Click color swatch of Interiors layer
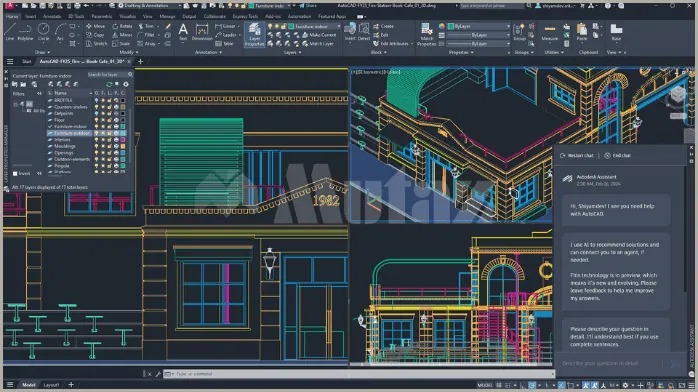Image resolution: width=698 pixels, height=392 pixels. point(123,140)
